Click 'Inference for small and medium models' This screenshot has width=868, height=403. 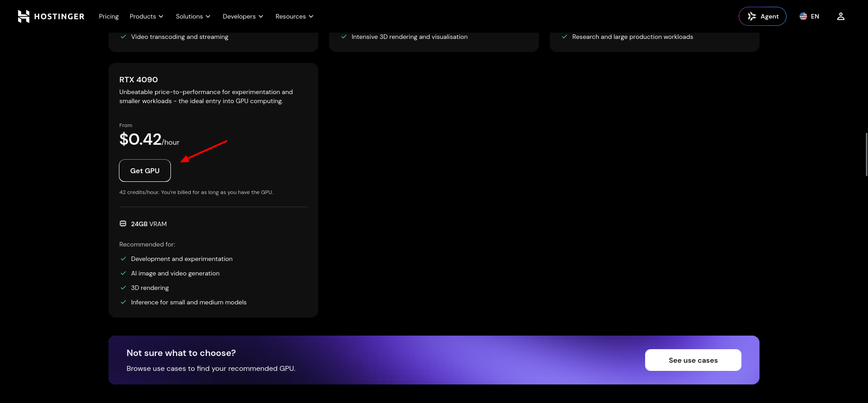pyautogui.click(x=189, y=302)
